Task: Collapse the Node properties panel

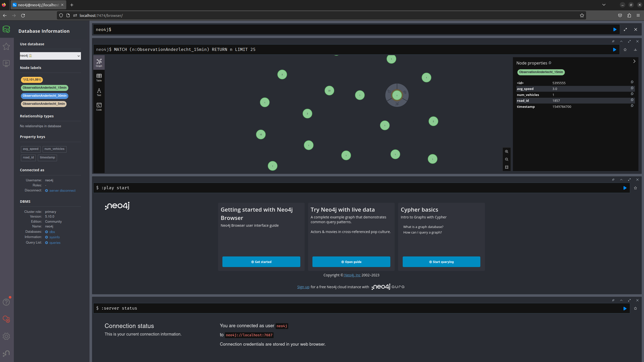Action: (634, 61)
